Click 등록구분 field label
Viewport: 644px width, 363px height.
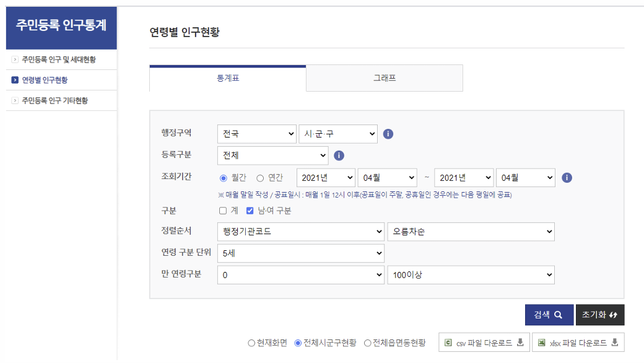coord(176,154)
